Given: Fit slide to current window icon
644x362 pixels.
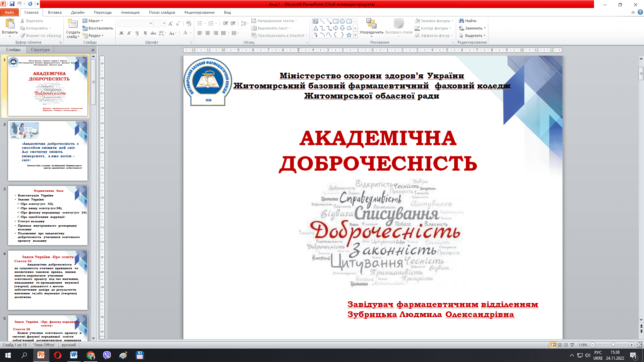Looking at the screenshot, I should [639, 345].
